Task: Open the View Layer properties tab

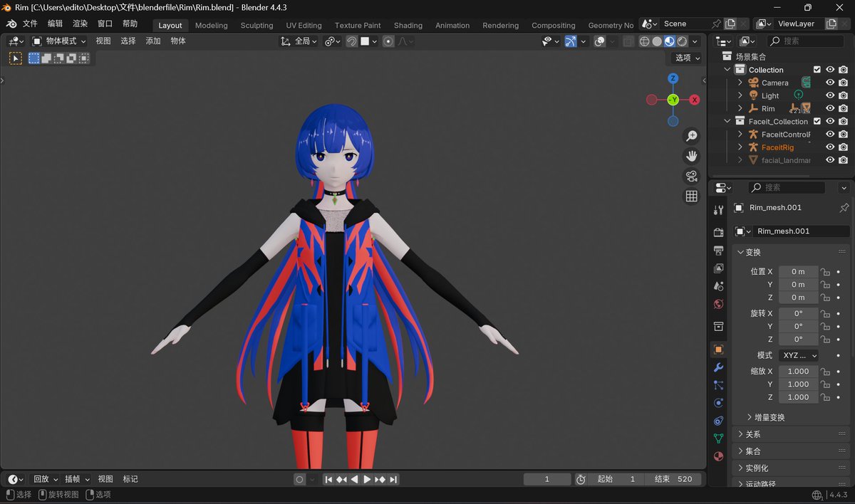Action: pos(718,268)
